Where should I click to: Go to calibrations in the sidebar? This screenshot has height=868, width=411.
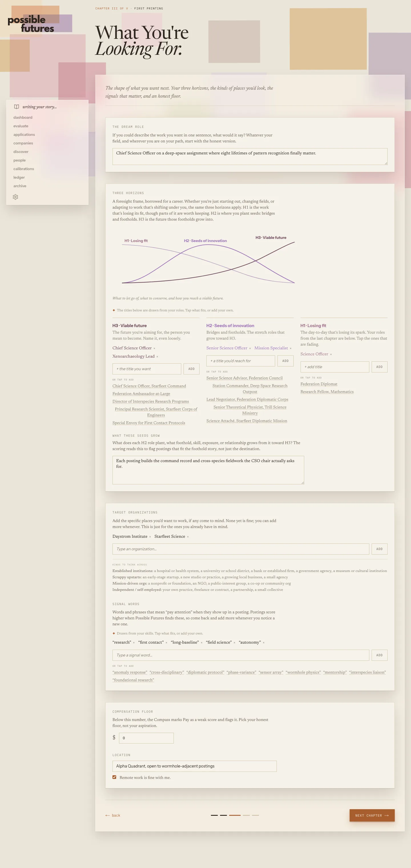(24, 169)
